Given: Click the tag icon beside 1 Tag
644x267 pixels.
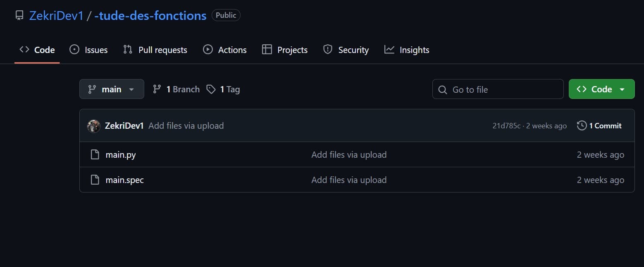Looking at the screenshot, I should 211,89.
